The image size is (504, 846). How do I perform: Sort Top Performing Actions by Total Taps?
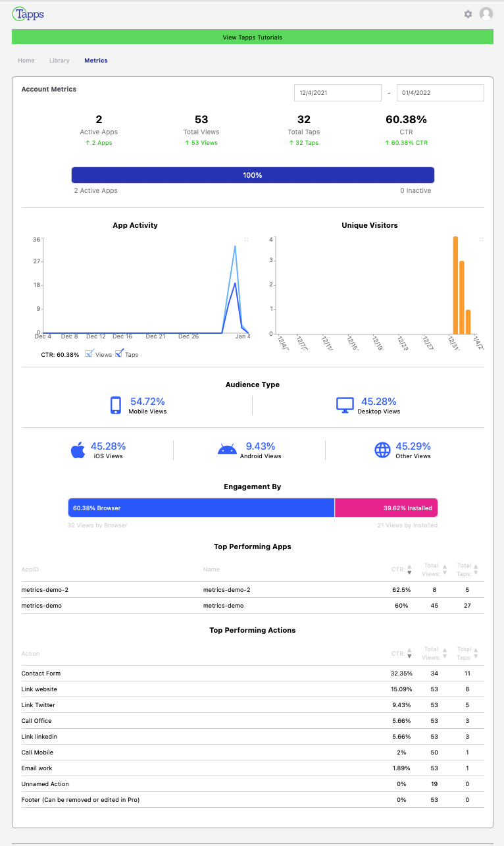(x=476, y=654)
